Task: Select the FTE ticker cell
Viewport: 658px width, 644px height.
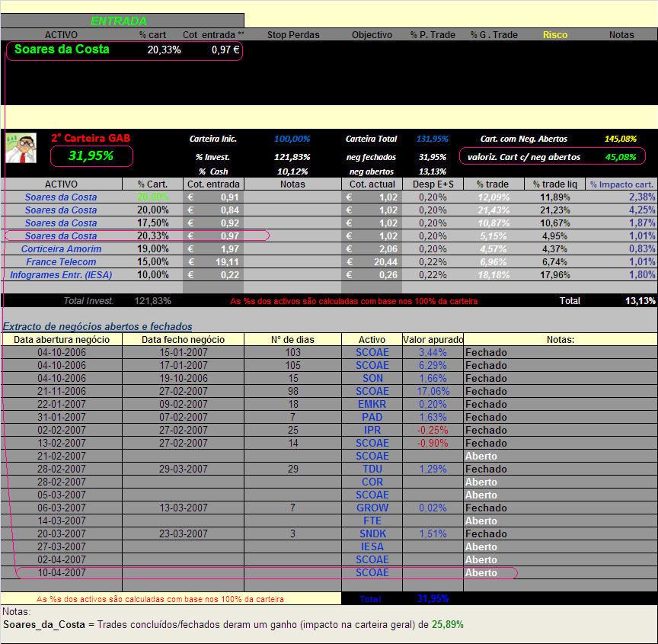Action: 372,521
